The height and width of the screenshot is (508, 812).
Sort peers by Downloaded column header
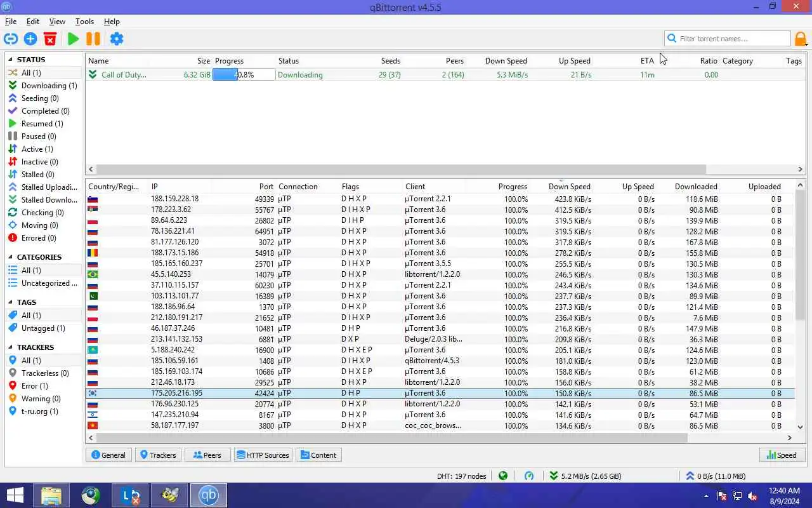[696, 187]
